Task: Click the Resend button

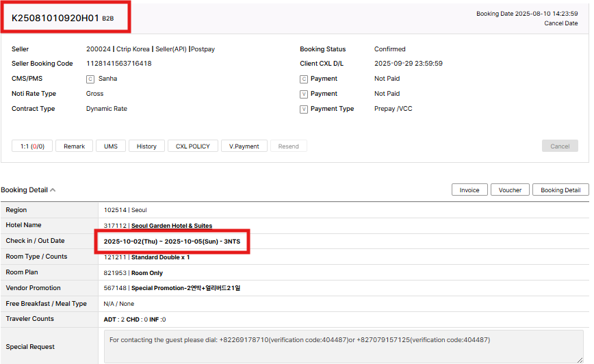Action: [x=288, y=146]
